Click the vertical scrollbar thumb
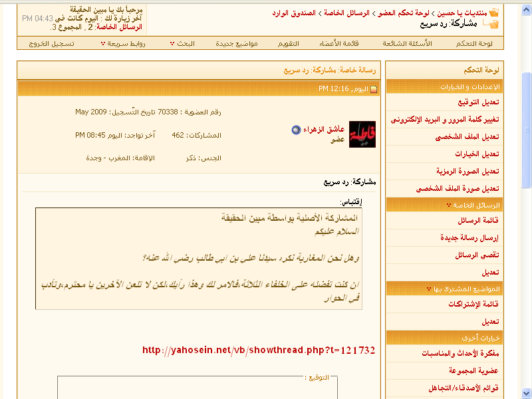532x399 pixels. click(526, 129)
